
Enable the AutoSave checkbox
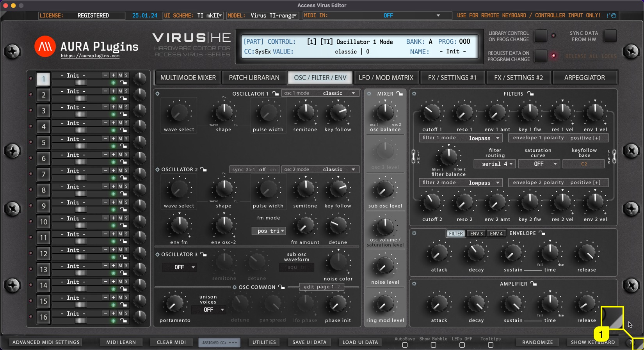pos(405,345)
